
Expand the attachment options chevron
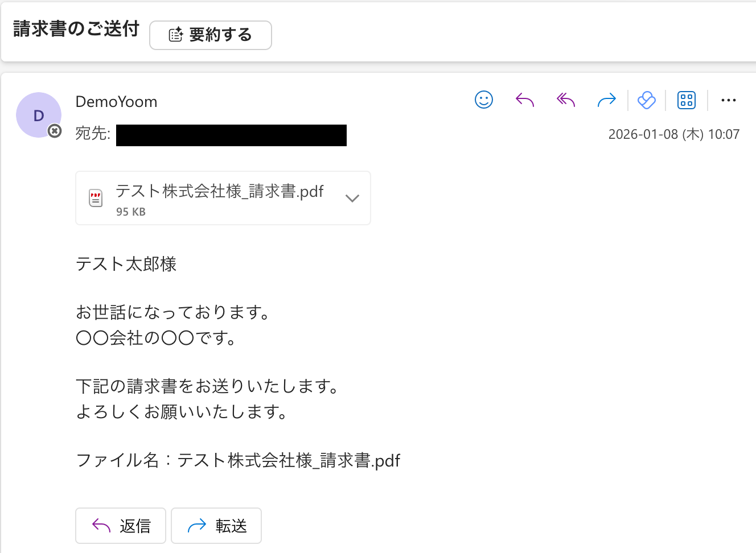click(352, 198)
